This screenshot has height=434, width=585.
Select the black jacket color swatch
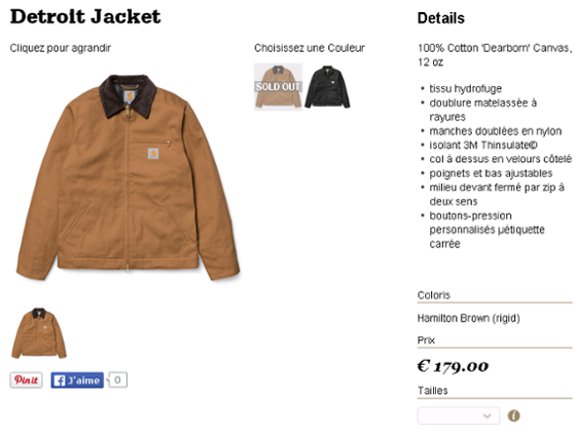tap(327, 87)
